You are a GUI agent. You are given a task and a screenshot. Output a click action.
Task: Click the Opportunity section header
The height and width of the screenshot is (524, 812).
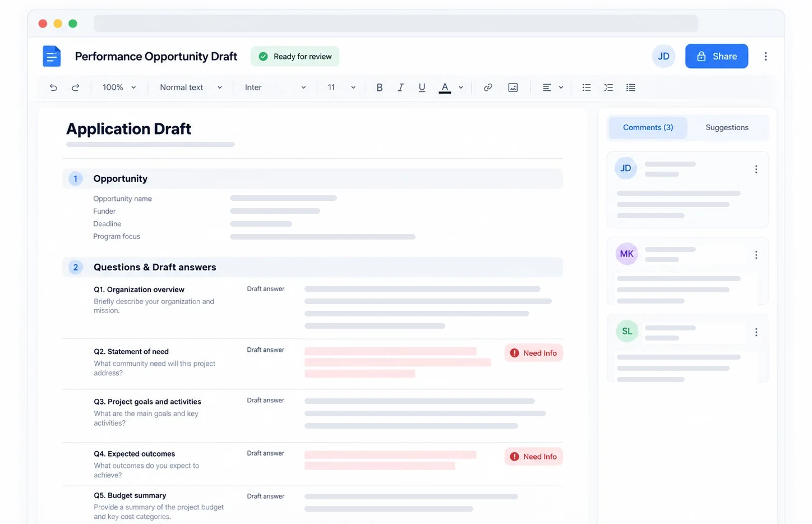point(312,178)
